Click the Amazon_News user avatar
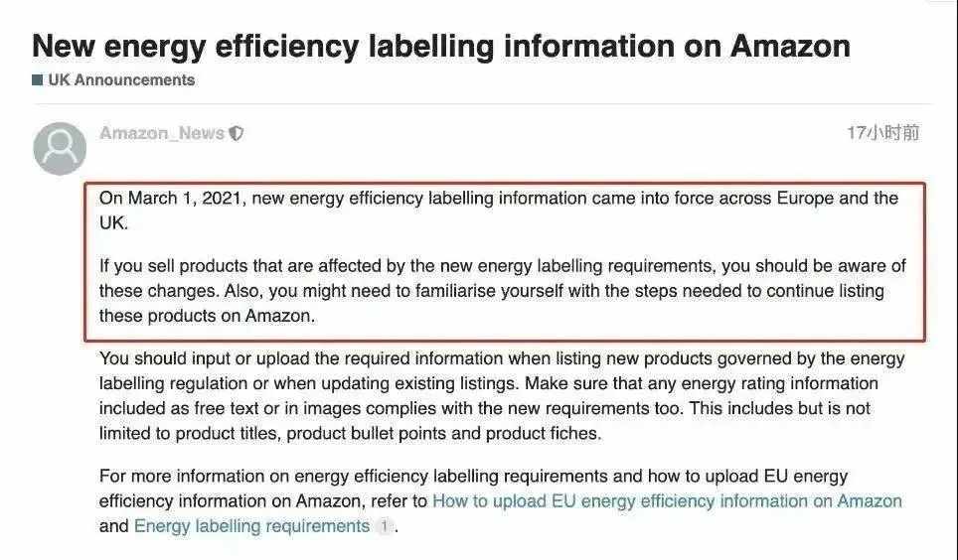The width and height of the screenshot is (958, 560). [x=60, y=148]
